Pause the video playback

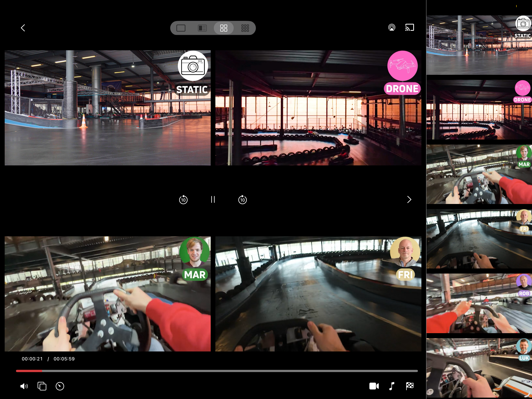213,199
